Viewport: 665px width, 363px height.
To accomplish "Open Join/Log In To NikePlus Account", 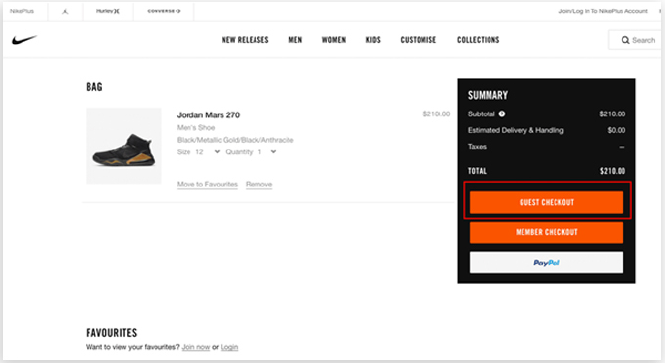I will (603, 11).
